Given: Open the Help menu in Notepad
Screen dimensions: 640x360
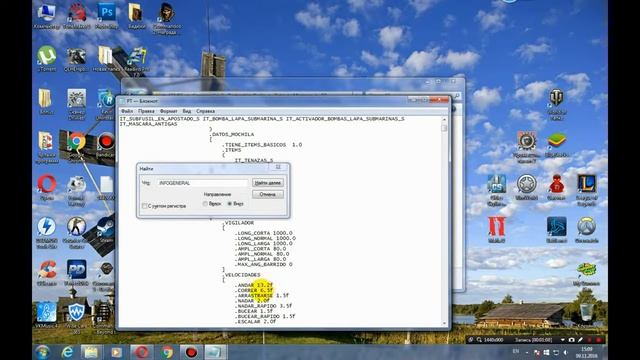Looking at the screenshot, I should (x=205, y=111).
